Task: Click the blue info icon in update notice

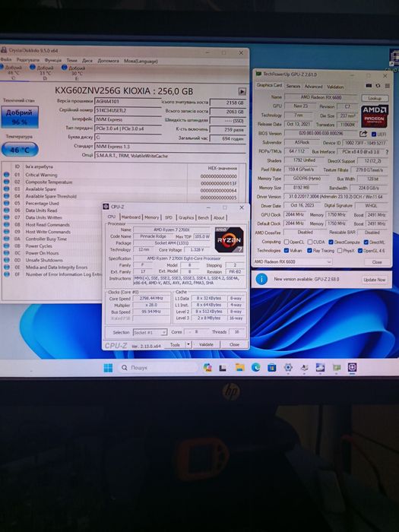Action: [261, 279]
